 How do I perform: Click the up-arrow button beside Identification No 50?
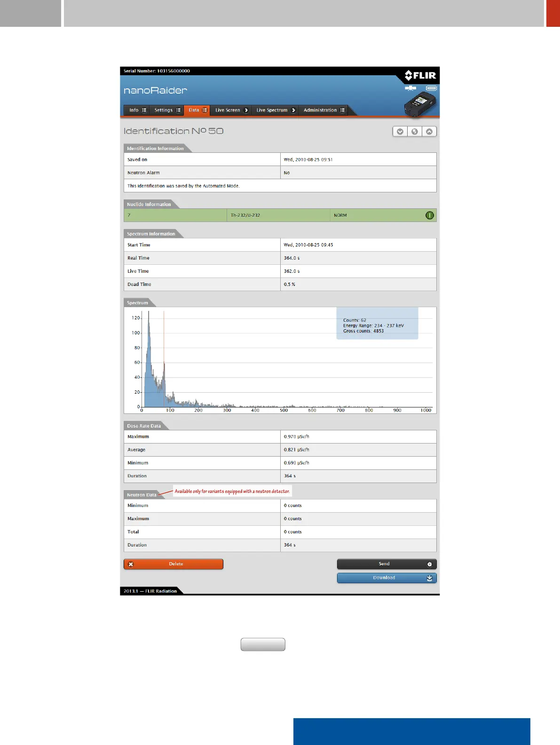pyautogui.click(x=429, y=132)
